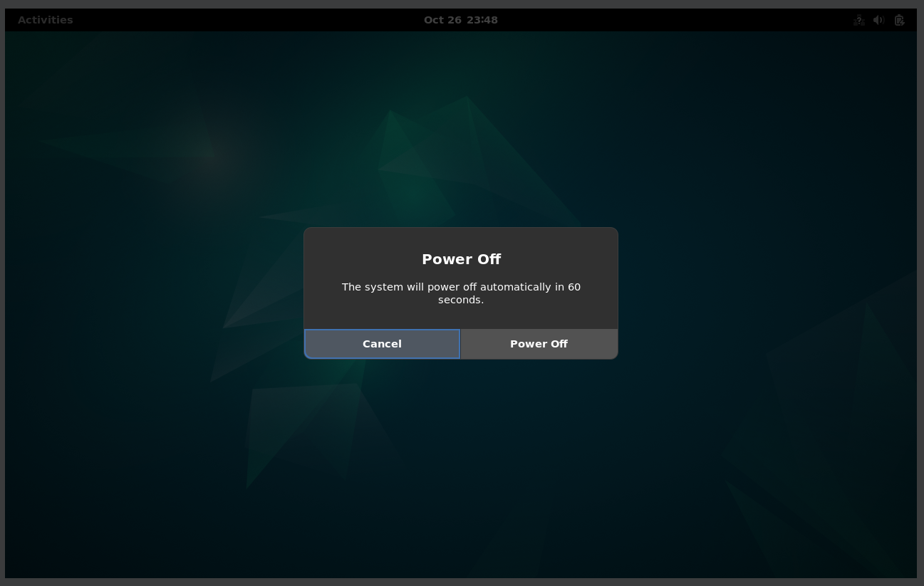Click the battery charging icon
Image resolution: width=924 pixels, height=586 pixels.
coord(899,20)
